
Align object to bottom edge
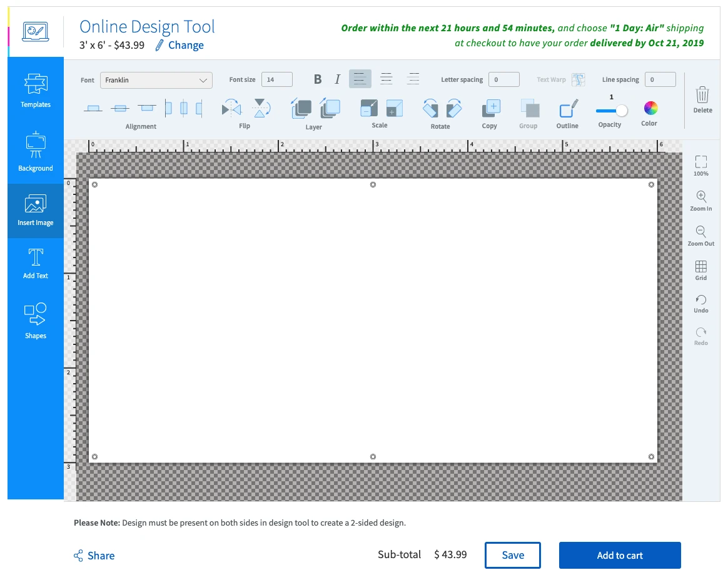(93, 109)
